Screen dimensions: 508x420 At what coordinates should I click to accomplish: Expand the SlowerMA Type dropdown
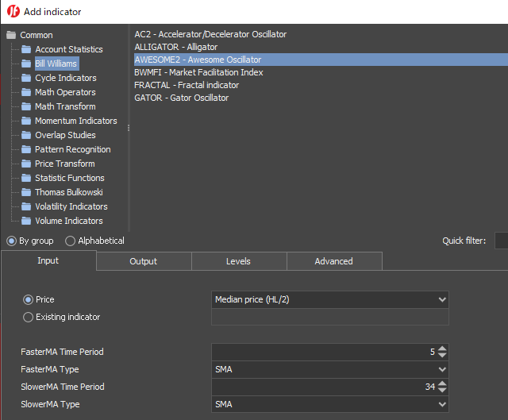pyautogui.click(x=329, y=404)
